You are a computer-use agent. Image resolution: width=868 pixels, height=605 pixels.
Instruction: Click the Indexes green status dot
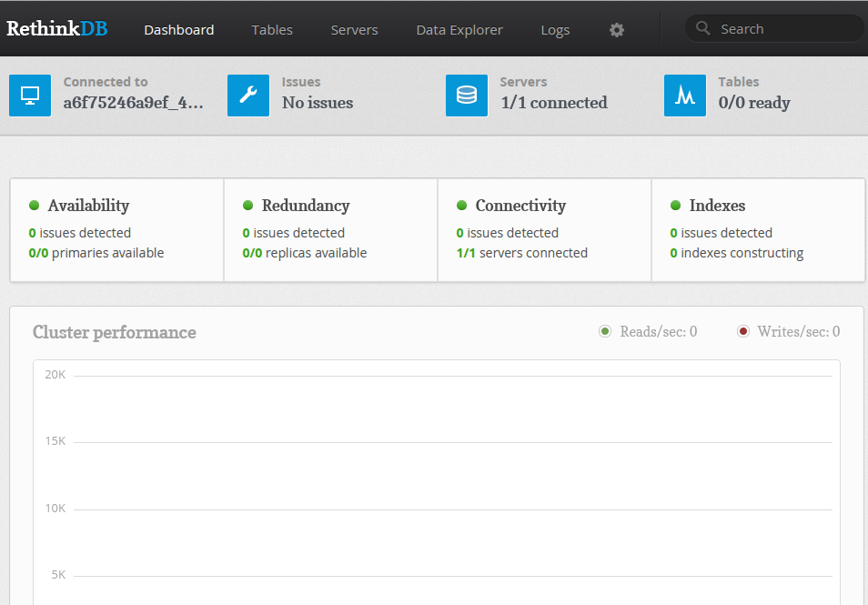676,206
